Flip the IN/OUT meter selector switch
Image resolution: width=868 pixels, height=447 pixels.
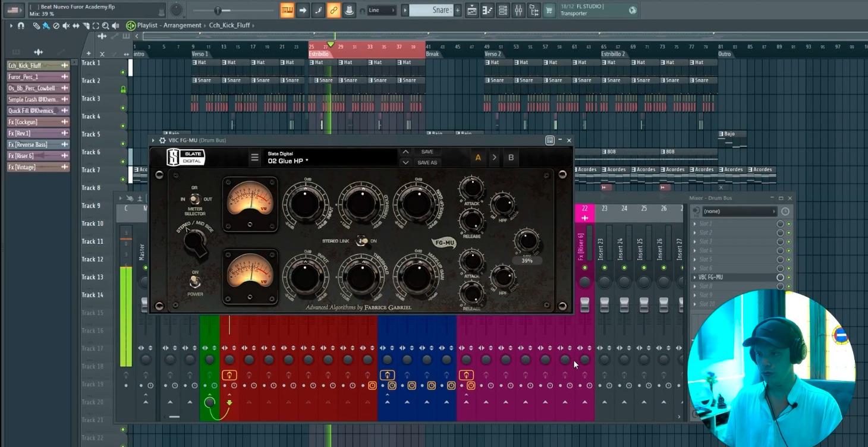point(194,199)
